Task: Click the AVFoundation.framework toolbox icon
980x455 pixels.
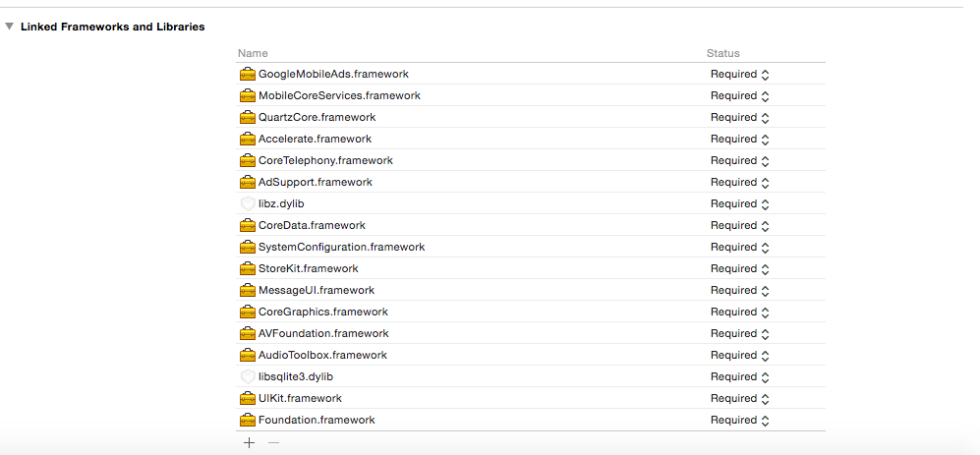Action: pos(248,333)
